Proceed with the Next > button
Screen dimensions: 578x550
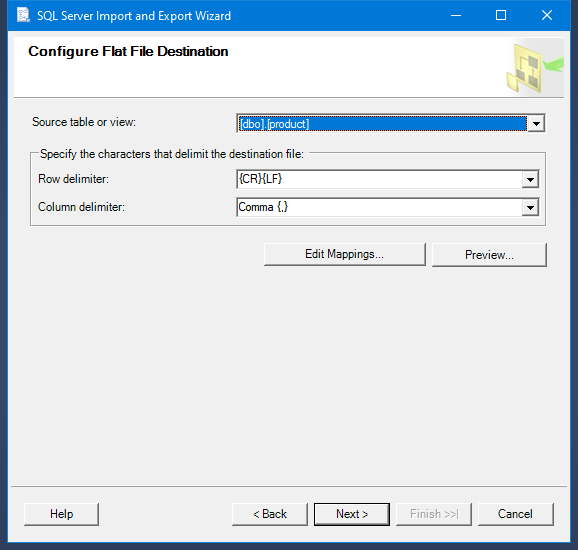352,514
